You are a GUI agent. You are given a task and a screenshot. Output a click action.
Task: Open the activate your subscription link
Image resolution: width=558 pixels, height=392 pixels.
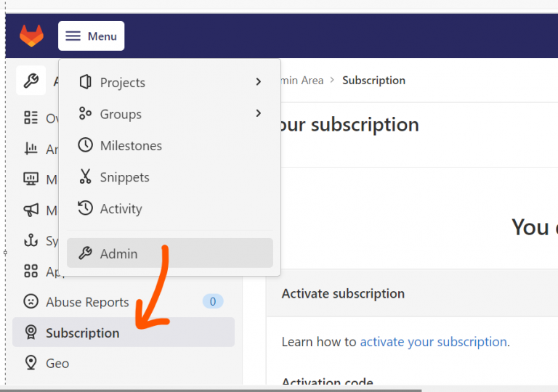point(433,342)
